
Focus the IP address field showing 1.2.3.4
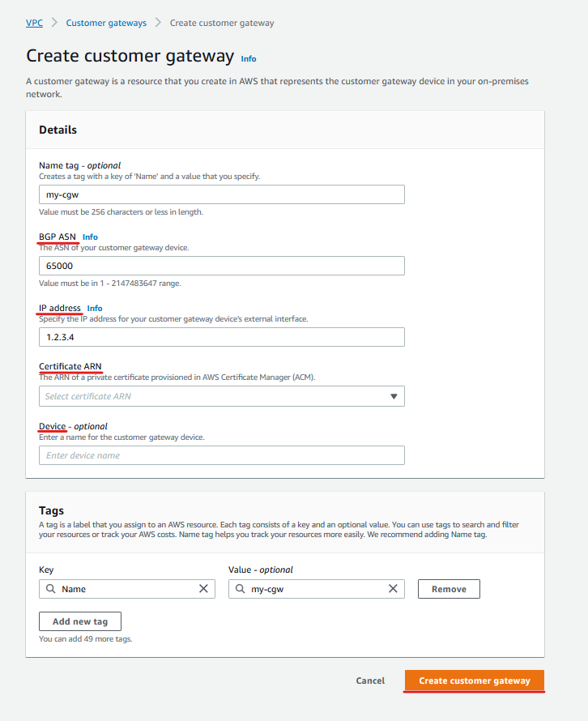pyautogui.click(x=222, y=337)
